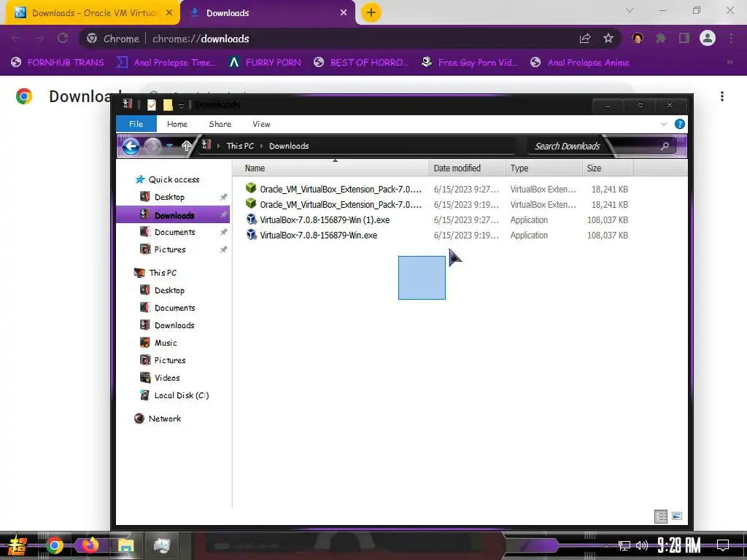Open Chrome's tab search chevron
747x560 pixels.
pyautogui.click(x=630, y=10)
